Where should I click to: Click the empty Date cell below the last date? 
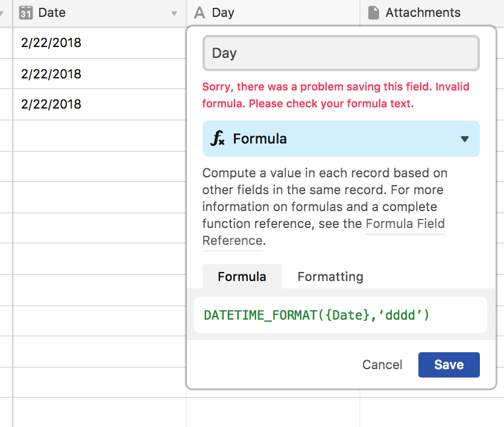99,135
